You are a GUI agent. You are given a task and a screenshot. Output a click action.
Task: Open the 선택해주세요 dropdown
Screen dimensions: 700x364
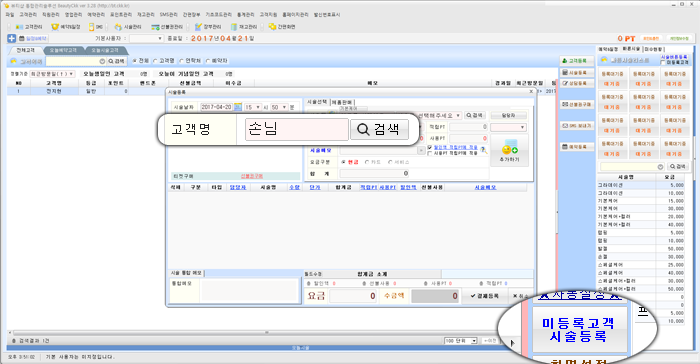point(439,115)
